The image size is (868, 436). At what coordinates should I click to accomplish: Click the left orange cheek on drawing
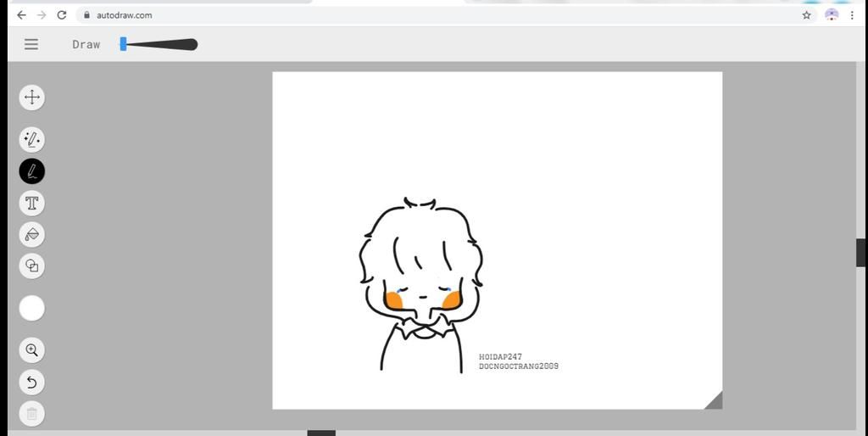(x=393, y=300)
